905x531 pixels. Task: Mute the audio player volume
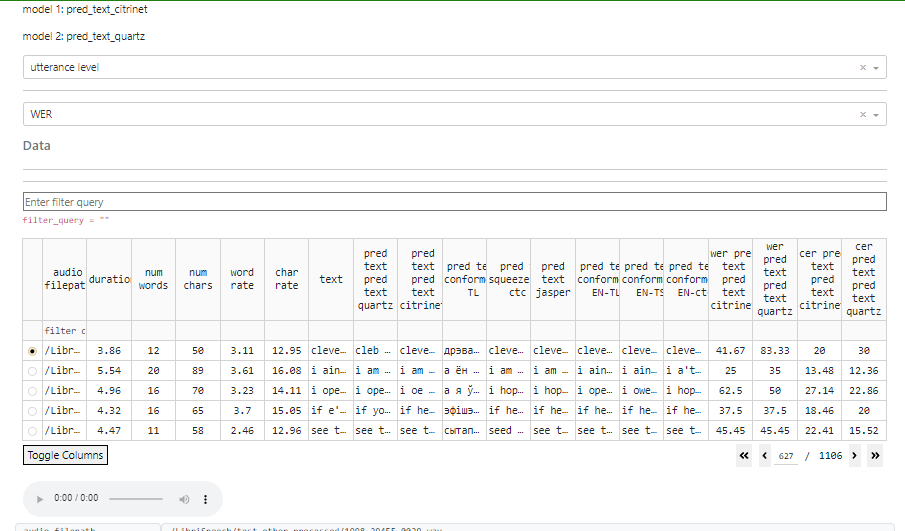click(x=184, y=498)
